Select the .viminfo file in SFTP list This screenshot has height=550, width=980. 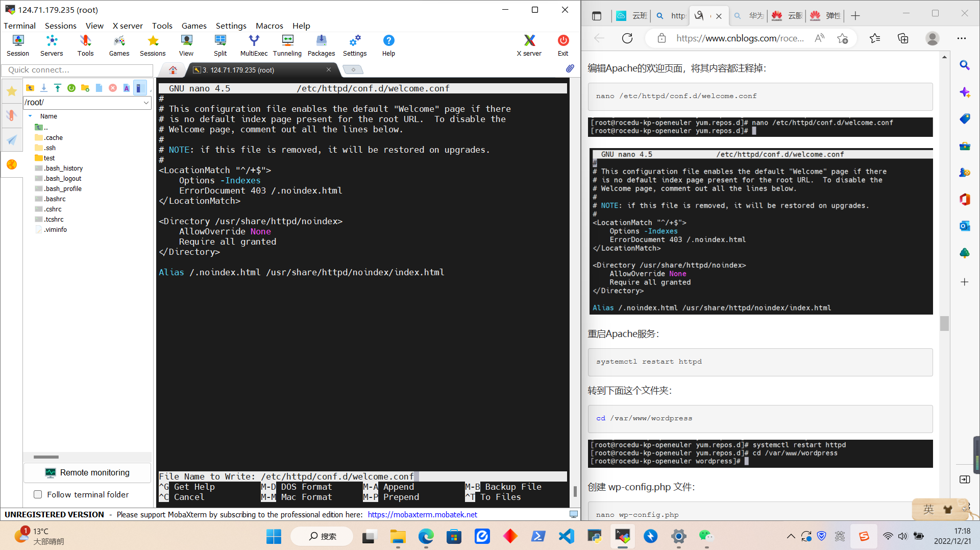click(x=55, y=229)
